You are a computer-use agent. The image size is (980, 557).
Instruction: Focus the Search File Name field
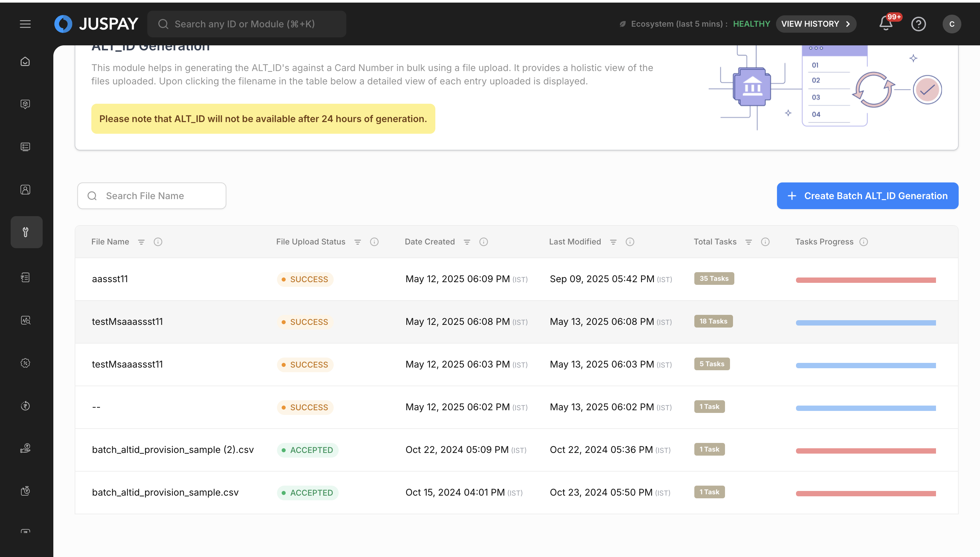tap(152, 196)
